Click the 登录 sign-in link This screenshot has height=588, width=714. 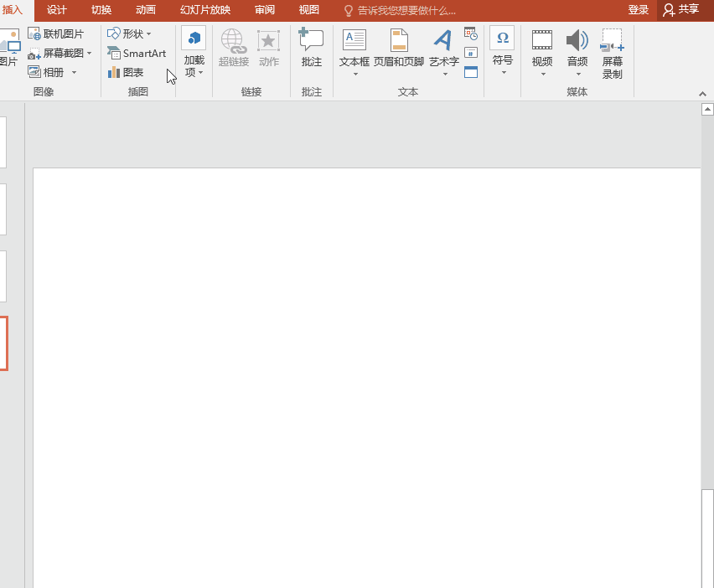click(638, 10)
